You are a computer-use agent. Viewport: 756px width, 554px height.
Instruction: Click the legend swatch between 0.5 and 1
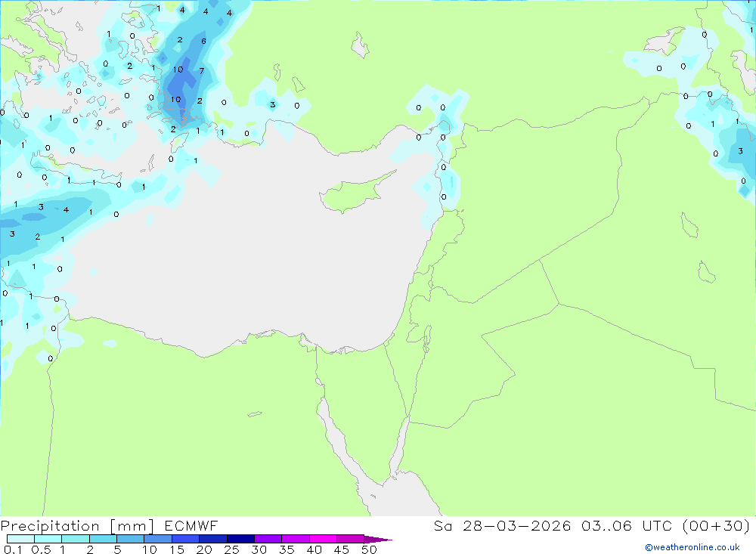click(x=48, y=539)
